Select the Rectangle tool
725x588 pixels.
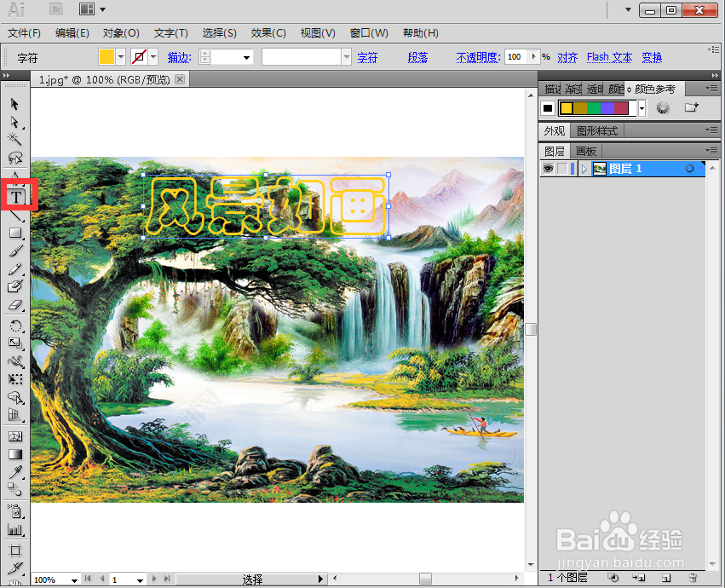point(15,233)
